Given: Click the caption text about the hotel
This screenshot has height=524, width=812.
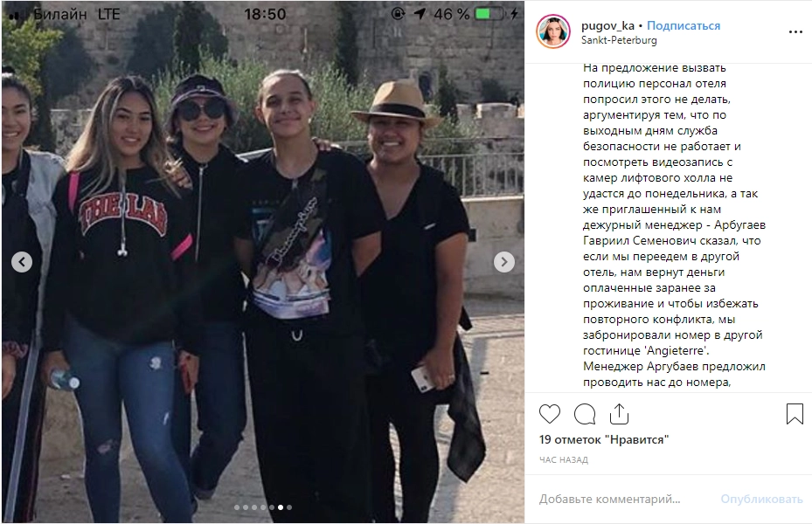Looking at the screenshot, I should point(674,225).
